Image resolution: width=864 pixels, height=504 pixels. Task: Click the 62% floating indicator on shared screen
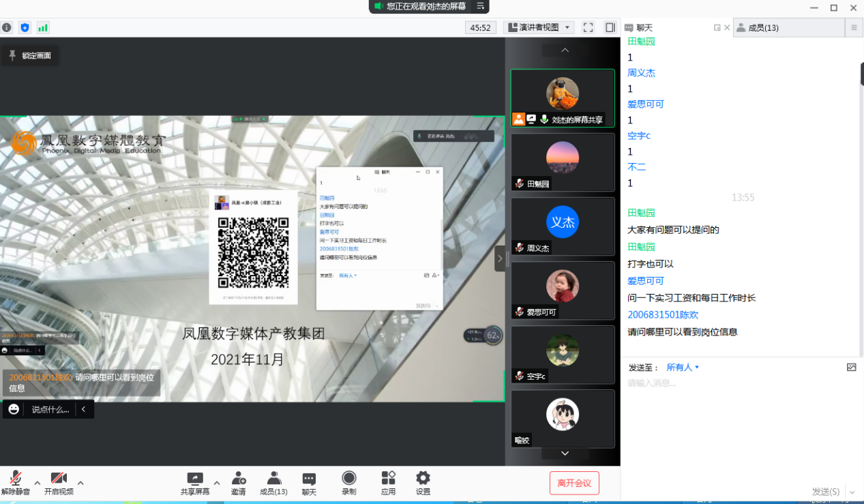(493, 335)
